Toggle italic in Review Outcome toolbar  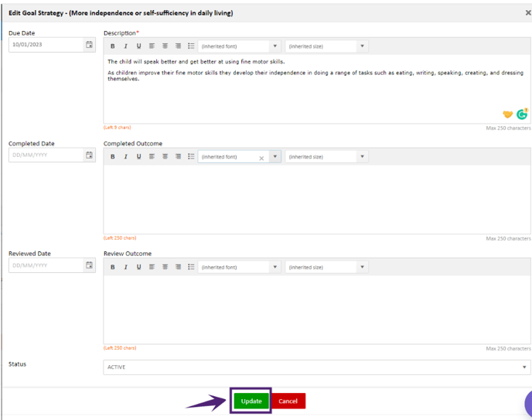125,268
